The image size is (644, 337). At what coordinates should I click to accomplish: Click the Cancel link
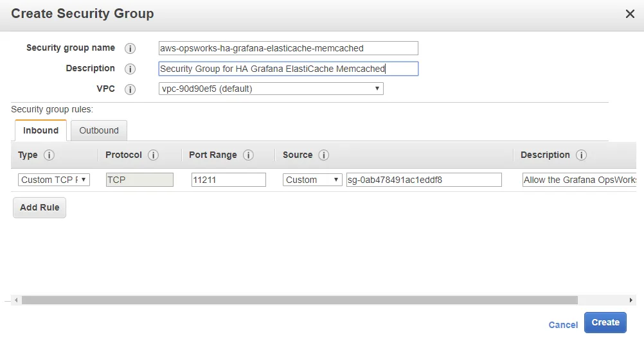pyautogui.click(x=563, y=325)
